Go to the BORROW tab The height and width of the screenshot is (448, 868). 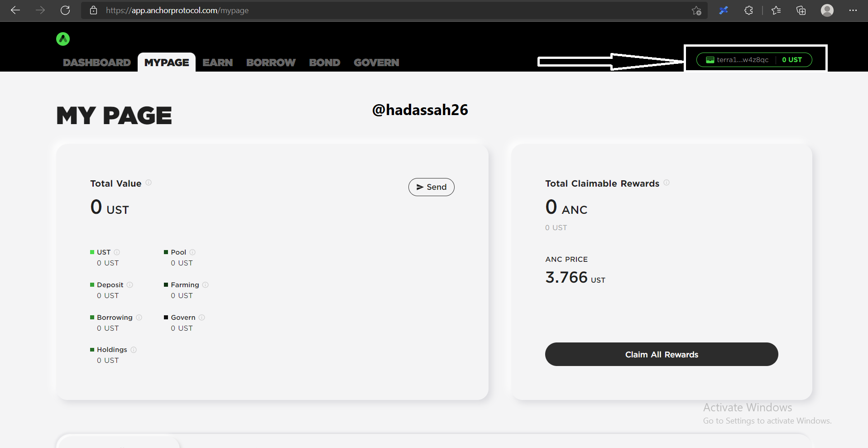click(x=271, y=63)
